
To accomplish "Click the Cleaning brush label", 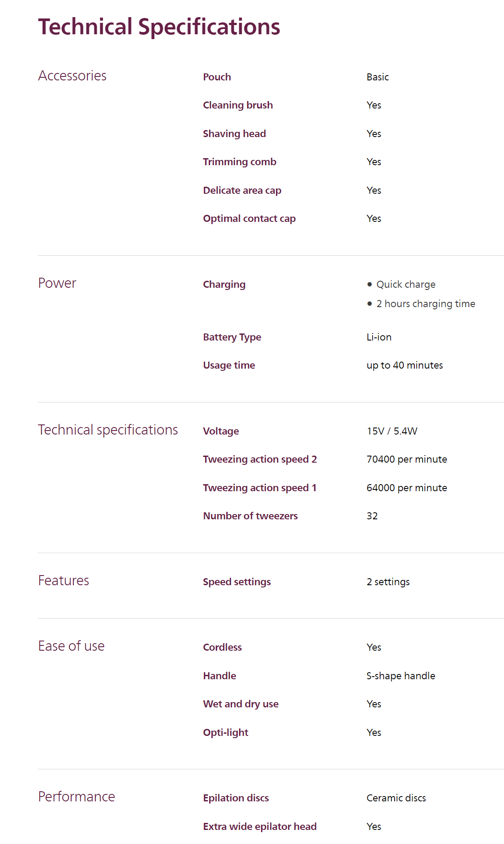I will tap(238, 105).
